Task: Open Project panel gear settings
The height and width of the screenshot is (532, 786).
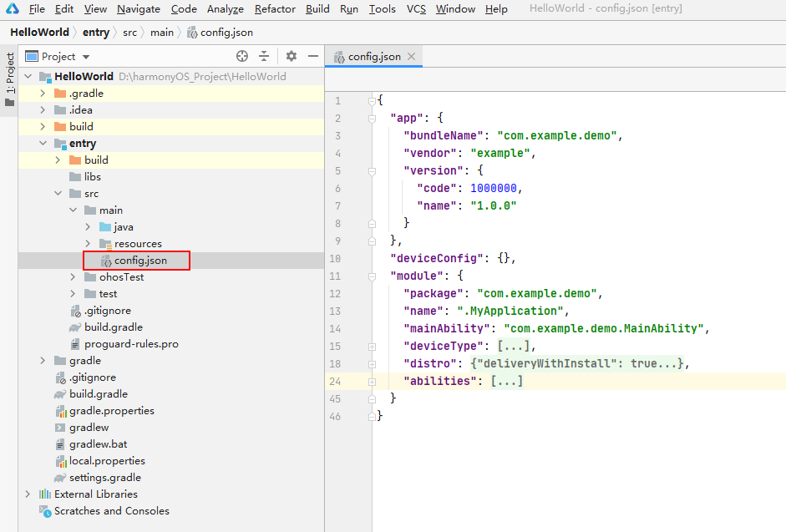Action: pos(291,56)
